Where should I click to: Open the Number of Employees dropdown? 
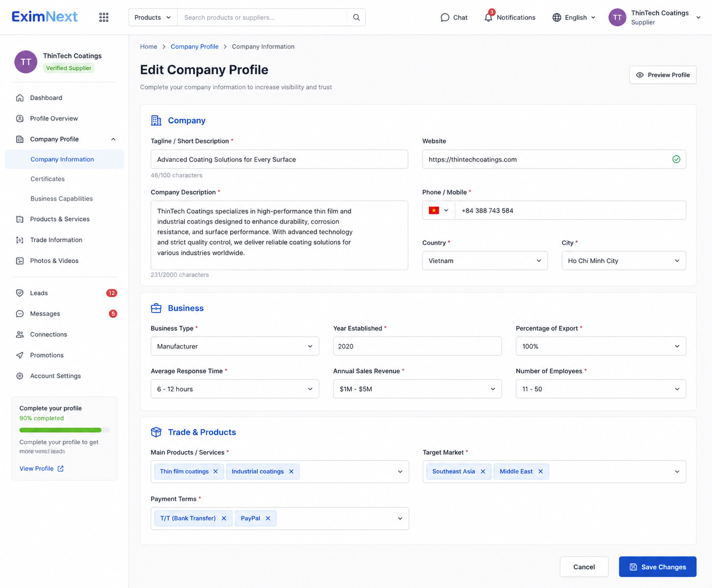point(601,389)
